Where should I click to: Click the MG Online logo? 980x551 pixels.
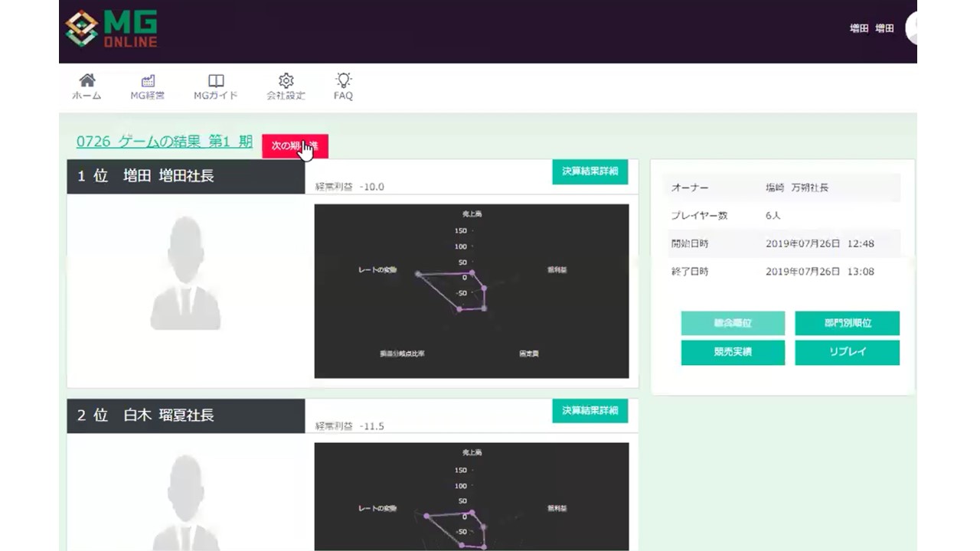111,30
